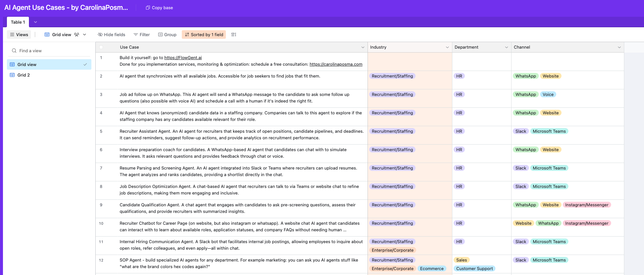Viewport: 644px width, 275px height.
Task: Click the search magnifier in Find a view
Action: coord(14,51)
